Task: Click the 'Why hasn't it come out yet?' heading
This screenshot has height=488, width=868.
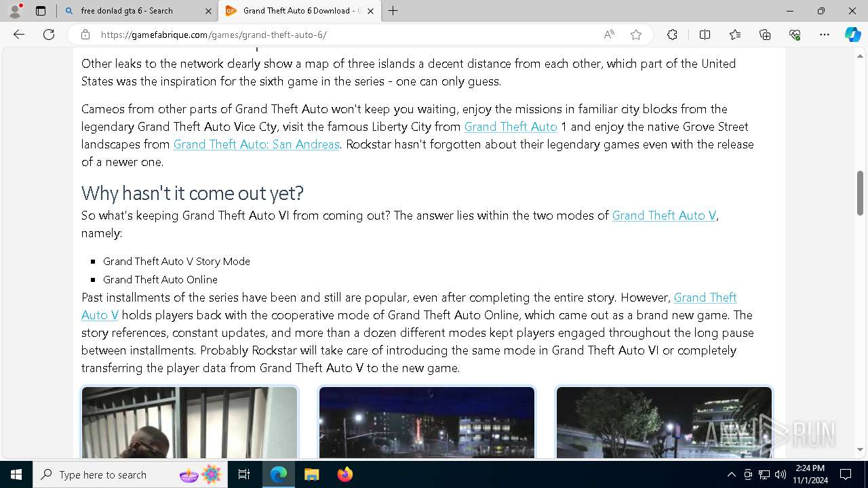Action: click(x=193, y=193)
